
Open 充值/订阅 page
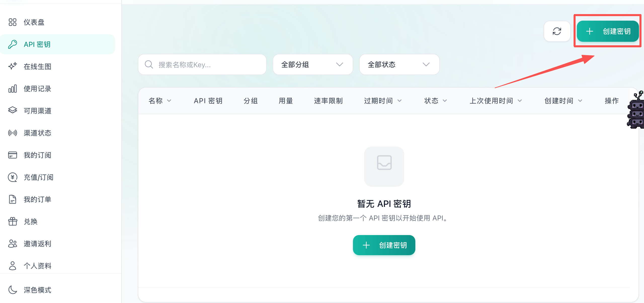[58, 177]
